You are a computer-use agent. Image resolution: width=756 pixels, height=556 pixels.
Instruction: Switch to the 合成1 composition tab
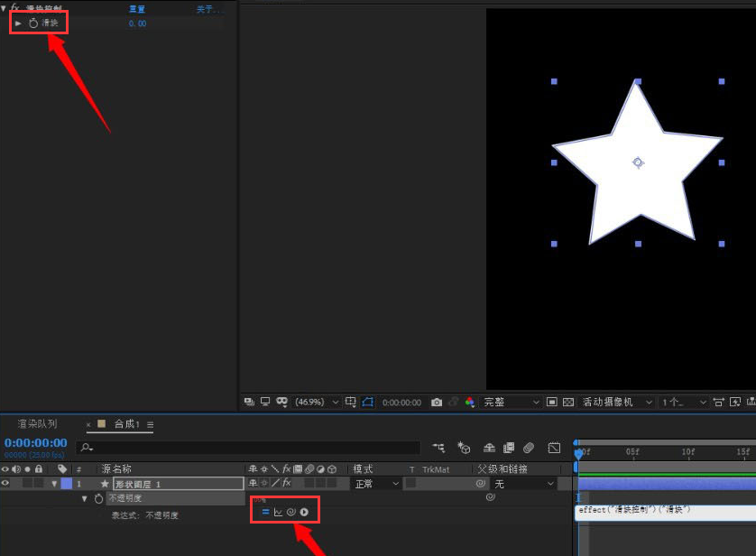tap(127, 424)
